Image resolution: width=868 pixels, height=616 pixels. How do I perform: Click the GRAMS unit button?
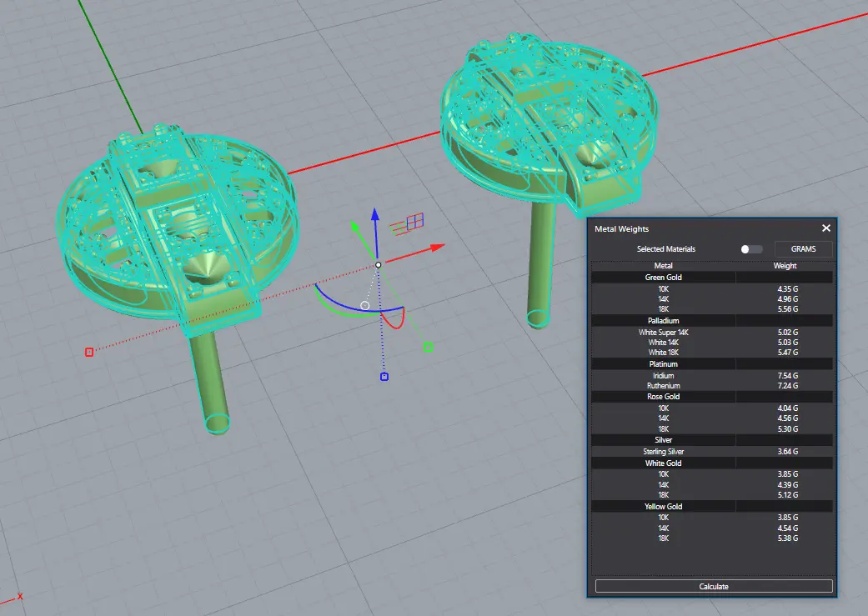803,249
